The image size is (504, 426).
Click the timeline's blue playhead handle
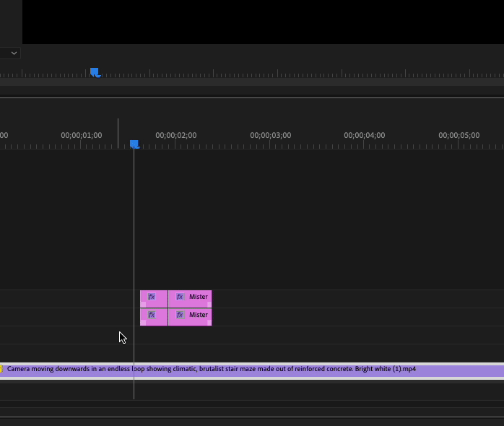pos(134,144)
